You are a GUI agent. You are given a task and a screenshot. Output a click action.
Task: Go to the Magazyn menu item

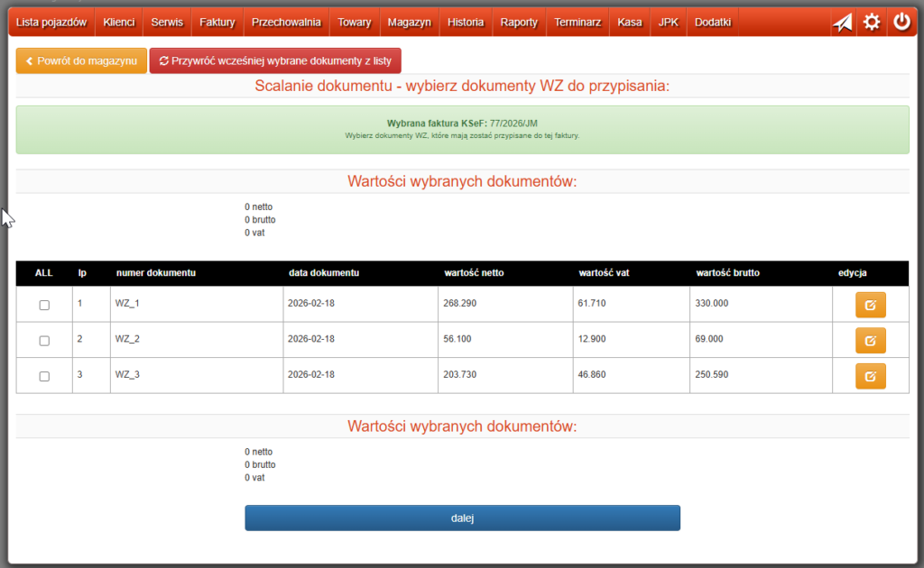(409, 22)
